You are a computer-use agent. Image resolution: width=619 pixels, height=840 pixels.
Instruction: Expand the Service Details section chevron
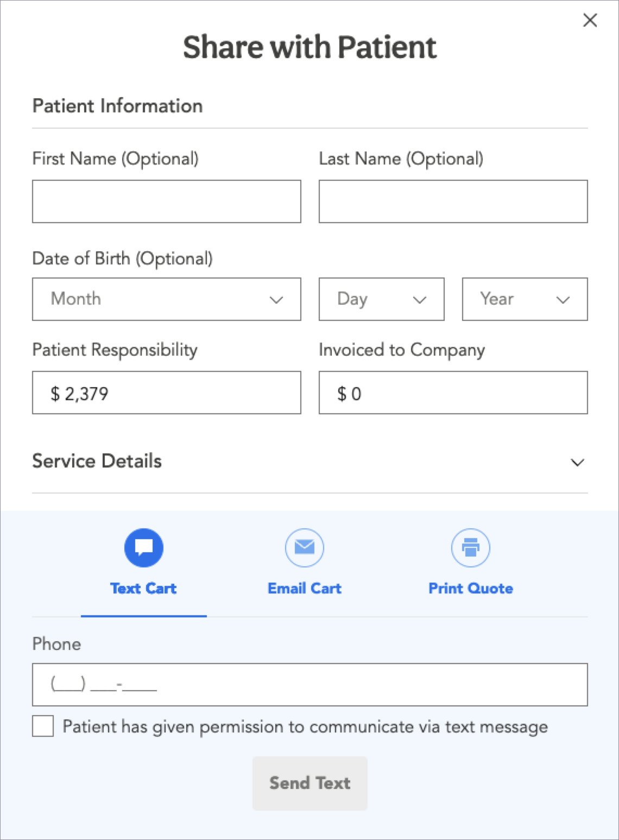click(577, 463)
